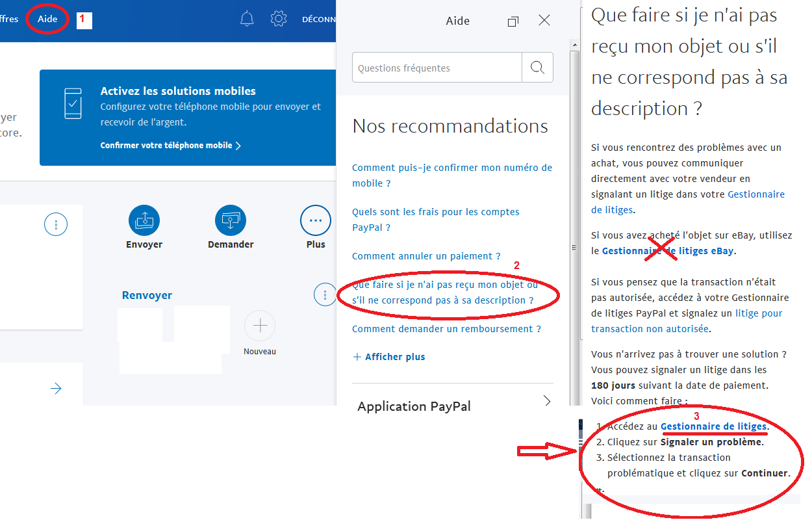This screenshot has height=520, width=812.
Task: Start a search with the magnifier icon
Action: point(537,67)
